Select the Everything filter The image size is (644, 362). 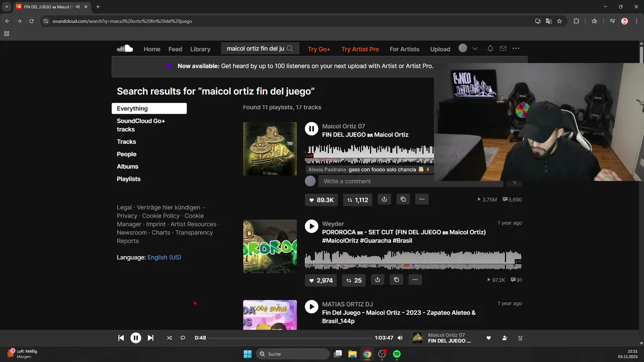[149, 109]
